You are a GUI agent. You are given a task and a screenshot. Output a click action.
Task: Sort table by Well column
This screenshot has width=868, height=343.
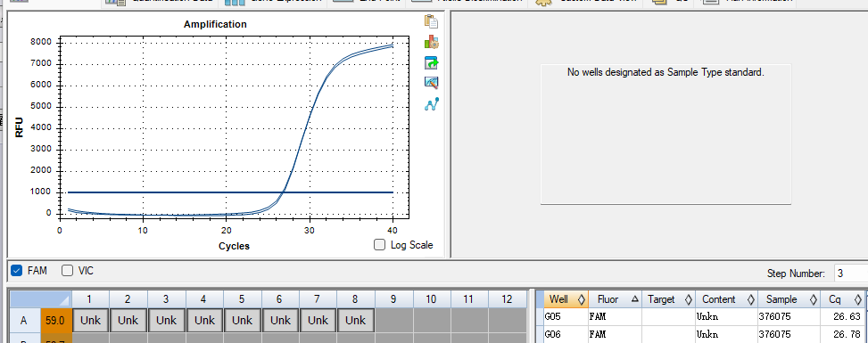click(566, 299)
